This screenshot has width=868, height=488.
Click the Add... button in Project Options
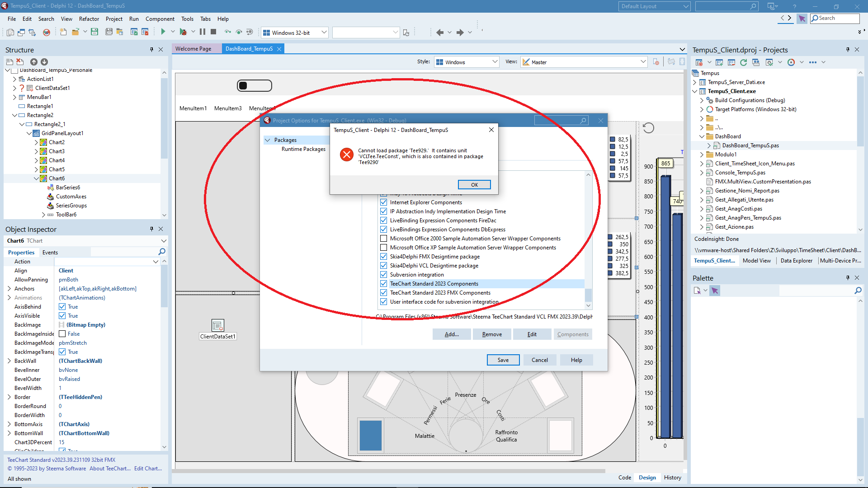451,334
